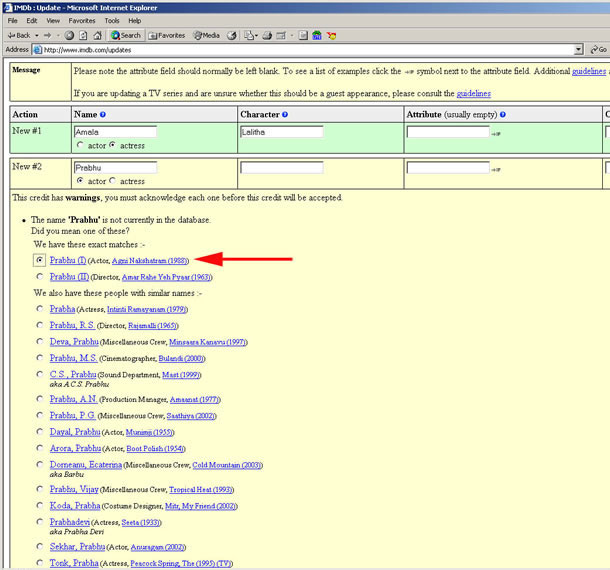This screenshot has height=570, width=610.
Task: Go to the Home page icon
Action: point(97,35)
